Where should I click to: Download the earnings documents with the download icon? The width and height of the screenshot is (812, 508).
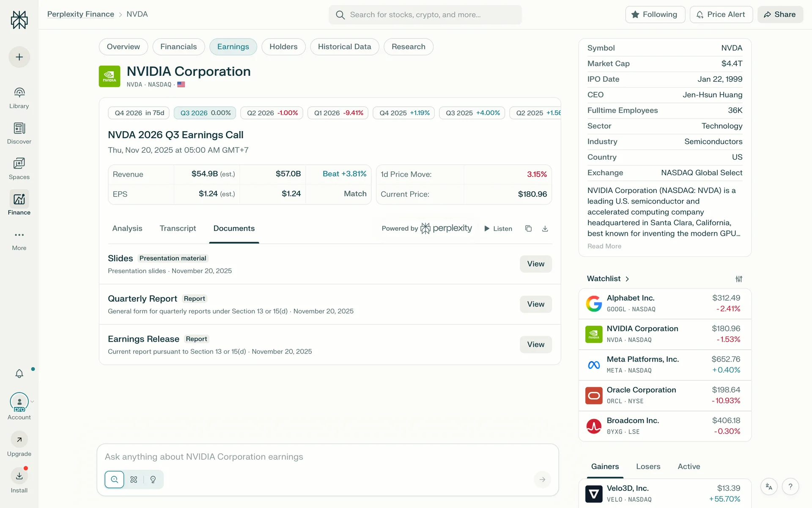(545, 229)
